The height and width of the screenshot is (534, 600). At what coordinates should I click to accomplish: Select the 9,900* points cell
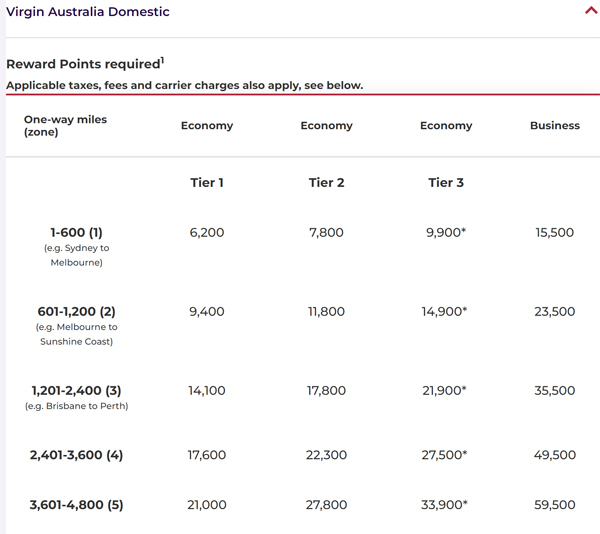(x=446, y=232)
